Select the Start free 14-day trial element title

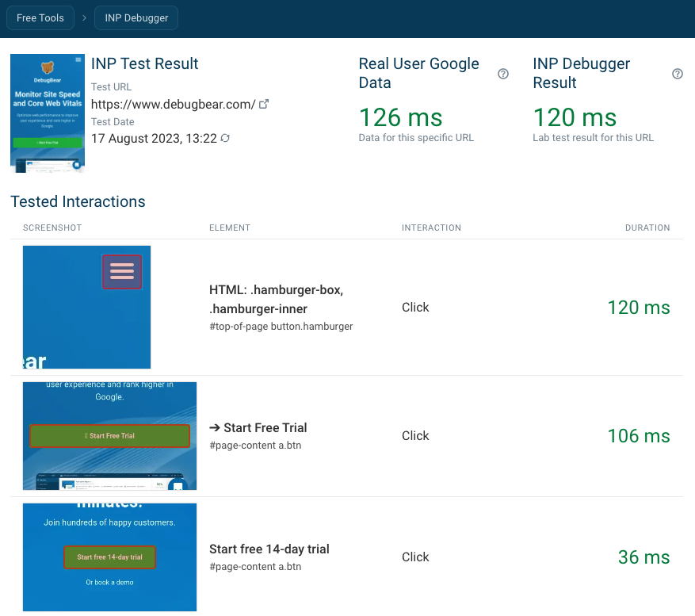tap(269, 549)
